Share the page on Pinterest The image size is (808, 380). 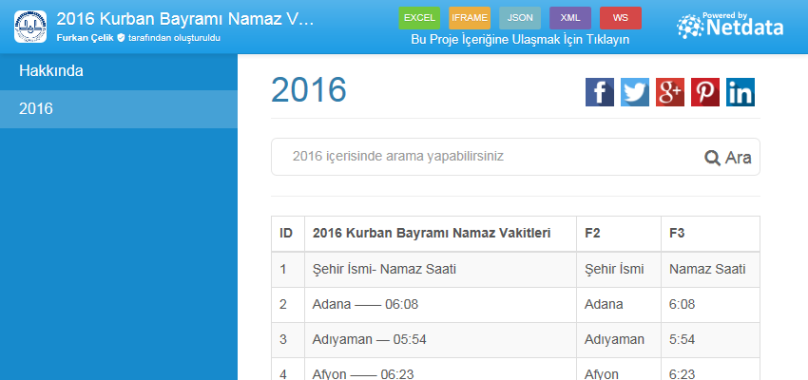pyautogui.click(x=705, y=92)
